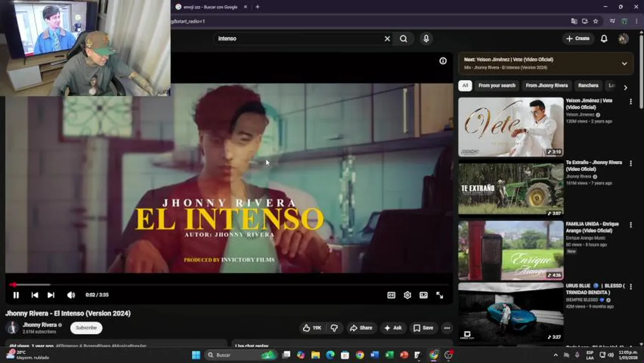Click the YouTube search magnifier button
The image size is (644, 363).
[404, 38]
